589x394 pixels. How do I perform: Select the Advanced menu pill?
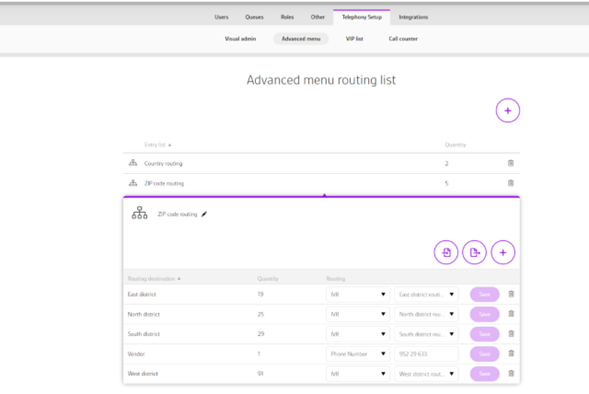(x=301, y=39)
